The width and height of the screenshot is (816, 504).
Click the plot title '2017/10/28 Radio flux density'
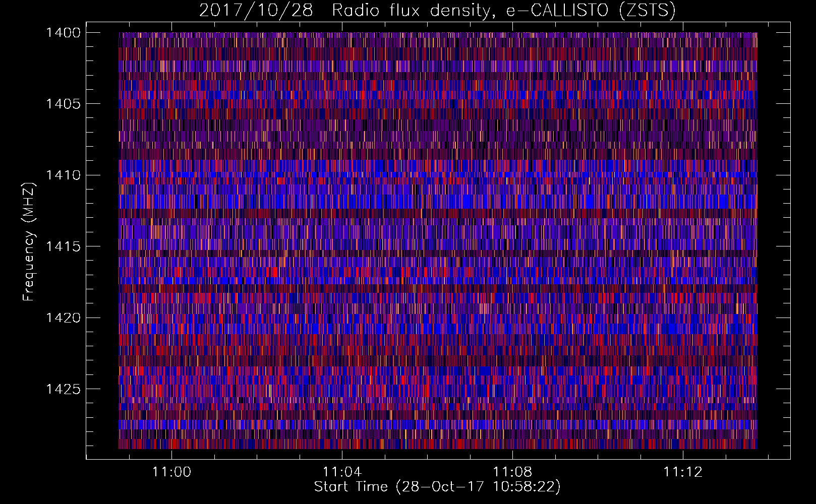[x=437, y=10]
